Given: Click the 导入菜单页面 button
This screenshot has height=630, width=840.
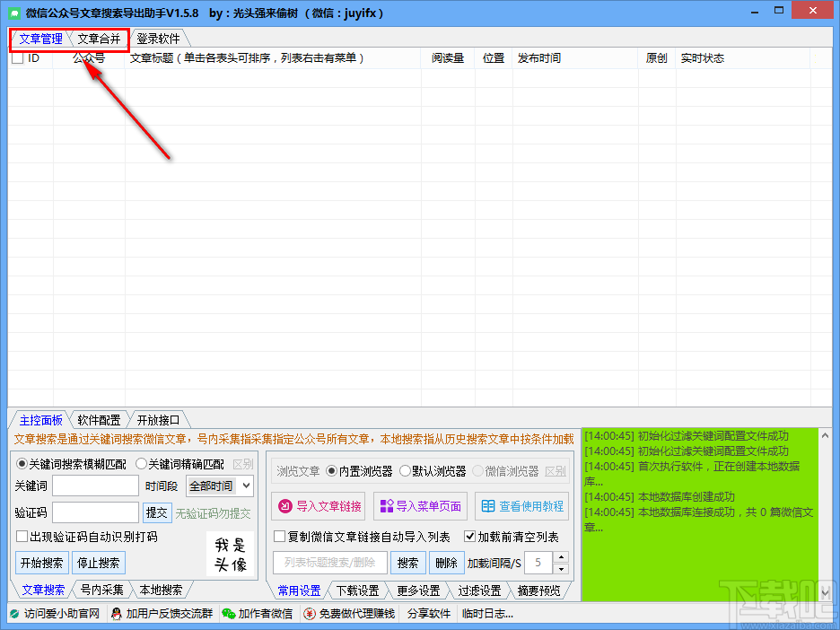Looking at the screenshot, I should [420, 506].
